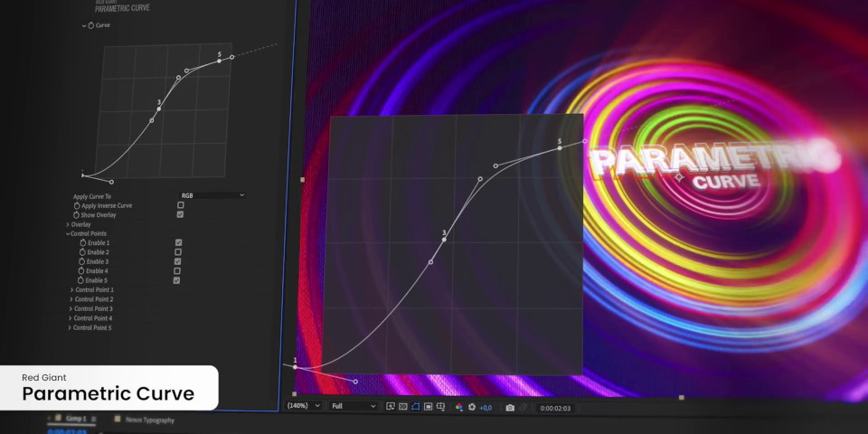The image size is (868, 434).
Task: Expand the Overlay property group
Action: pos(68,224)
